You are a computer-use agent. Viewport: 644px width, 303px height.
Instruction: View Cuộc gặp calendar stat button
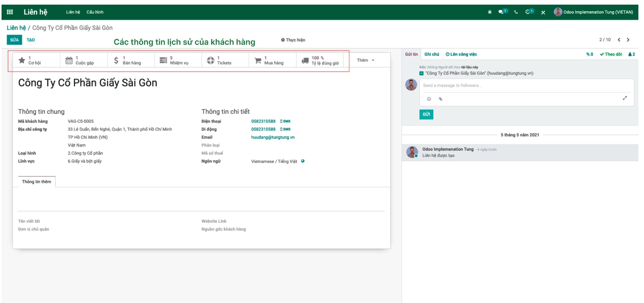84,60
